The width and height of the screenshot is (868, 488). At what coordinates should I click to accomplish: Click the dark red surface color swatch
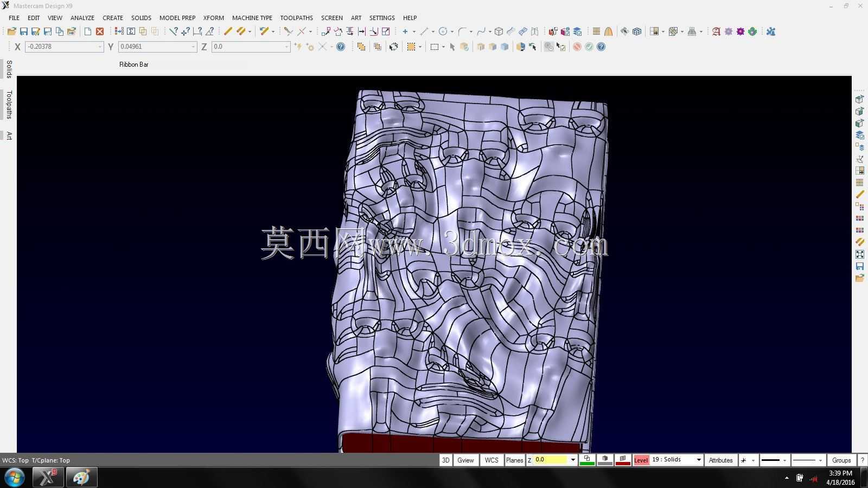click(x=623, y=460)
